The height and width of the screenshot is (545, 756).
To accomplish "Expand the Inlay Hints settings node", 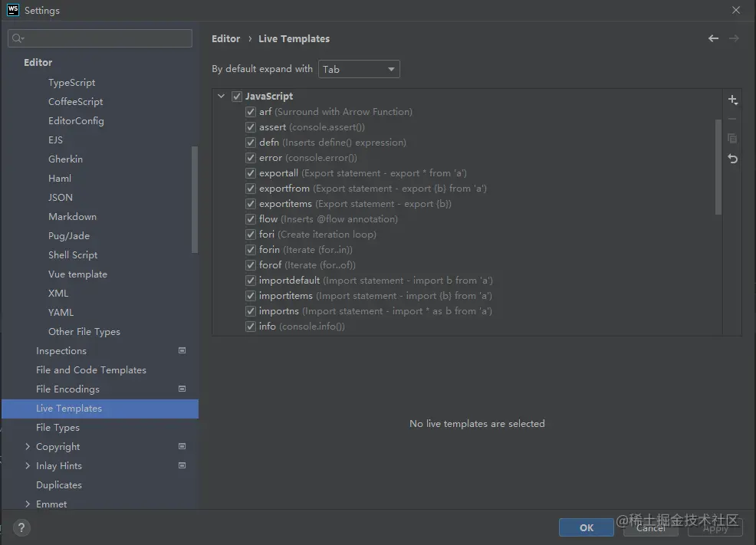I will coord(28,466).
